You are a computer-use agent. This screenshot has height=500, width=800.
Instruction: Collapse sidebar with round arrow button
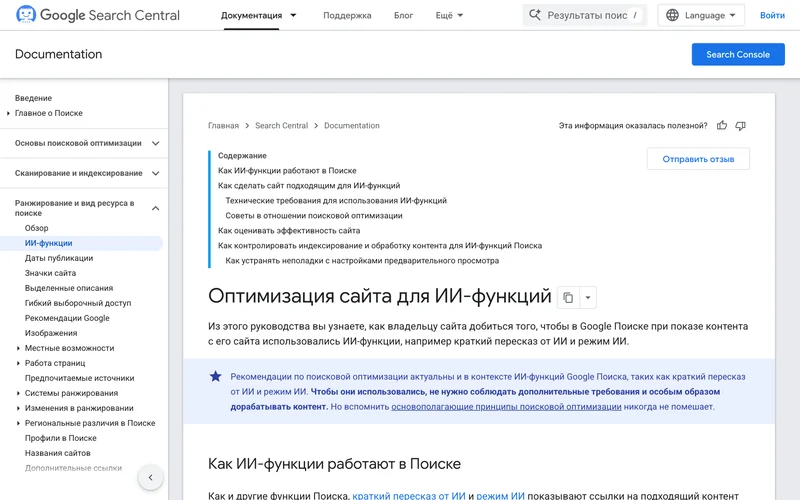(151, 478)
